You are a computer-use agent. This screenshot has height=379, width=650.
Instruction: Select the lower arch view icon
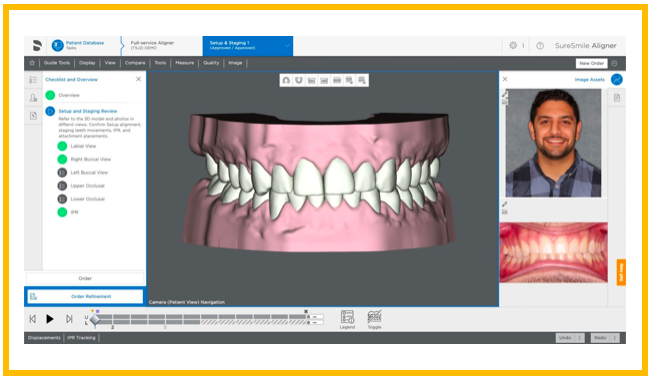(x=298, y=80)
